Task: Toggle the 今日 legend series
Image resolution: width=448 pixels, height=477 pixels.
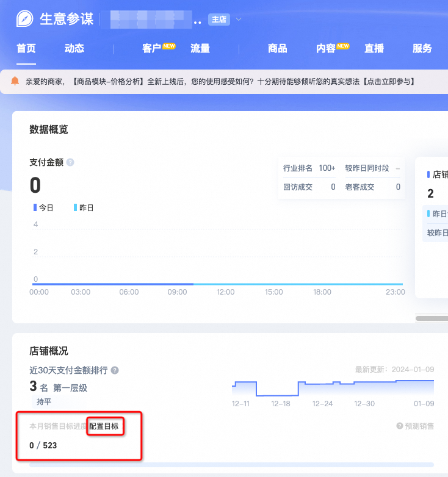Action: click(x=43, y=208)
